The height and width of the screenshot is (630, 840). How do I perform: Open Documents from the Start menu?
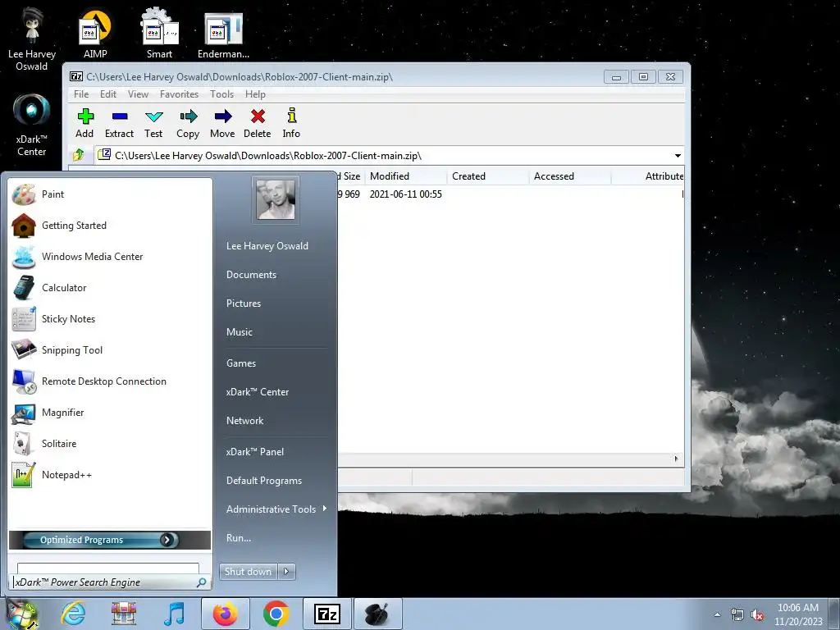click(x=251, y=275)
